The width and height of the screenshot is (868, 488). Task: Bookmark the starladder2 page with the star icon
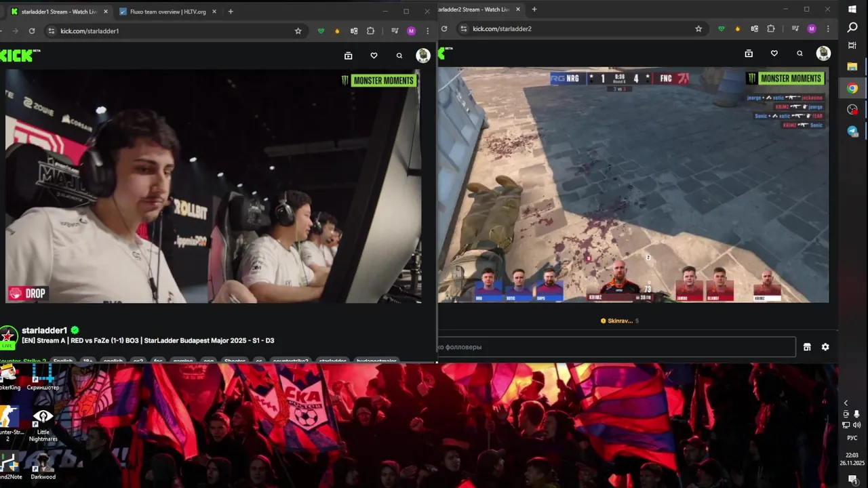pyautogui.click(x=698, y=28)
